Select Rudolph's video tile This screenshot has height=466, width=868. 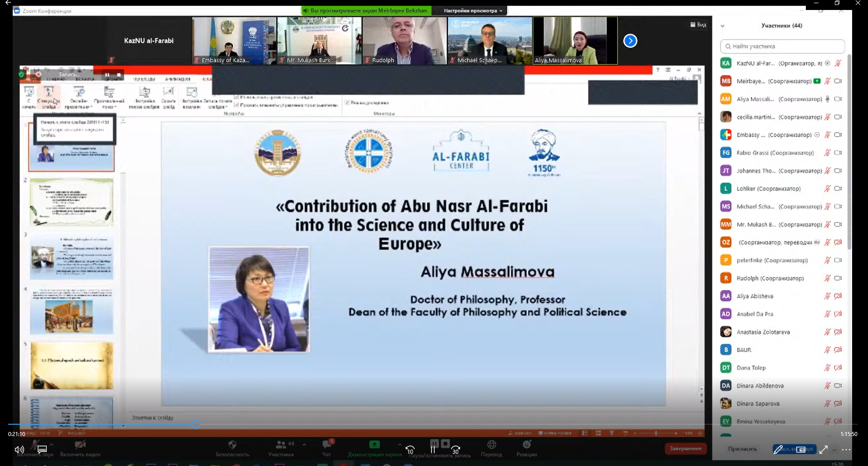pyautogui.click(x=404, y=41)
